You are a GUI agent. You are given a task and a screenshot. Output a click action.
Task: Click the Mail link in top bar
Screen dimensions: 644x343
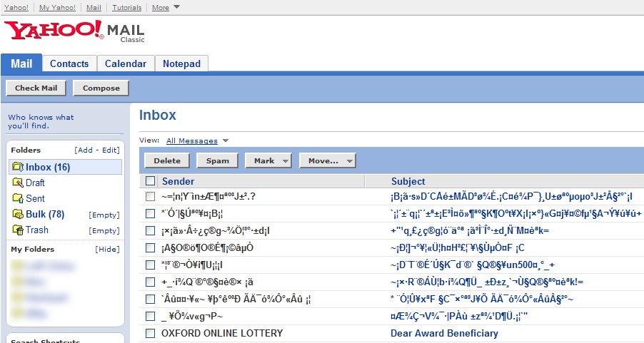click(x=94, y=7)
